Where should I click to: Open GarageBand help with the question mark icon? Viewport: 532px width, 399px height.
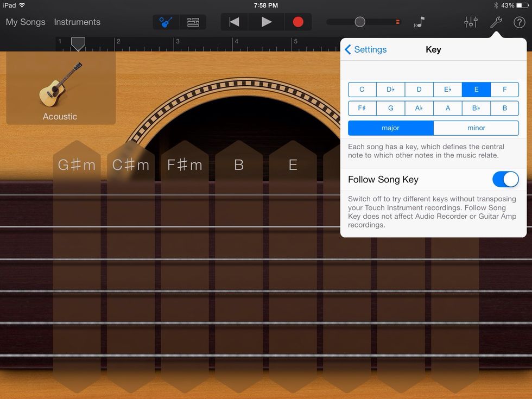tap(520, 22)
